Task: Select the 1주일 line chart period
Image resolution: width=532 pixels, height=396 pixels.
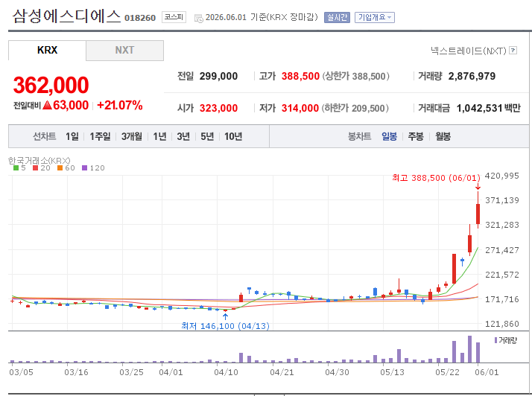Action: [x=100, y=136]
